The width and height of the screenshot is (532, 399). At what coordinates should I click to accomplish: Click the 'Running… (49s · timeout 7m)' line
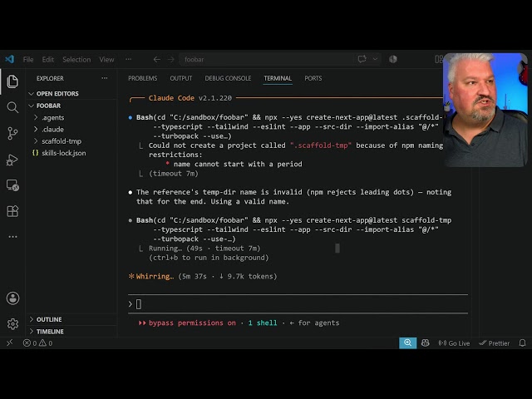click(204, 248)
